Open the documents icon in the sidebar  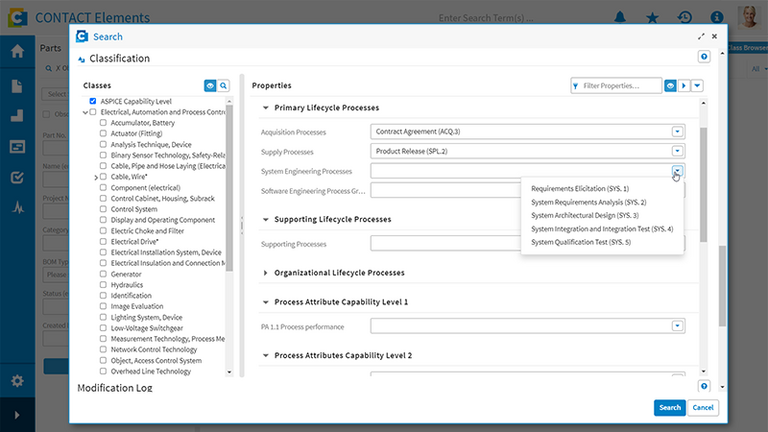click(x=17, y=86)
